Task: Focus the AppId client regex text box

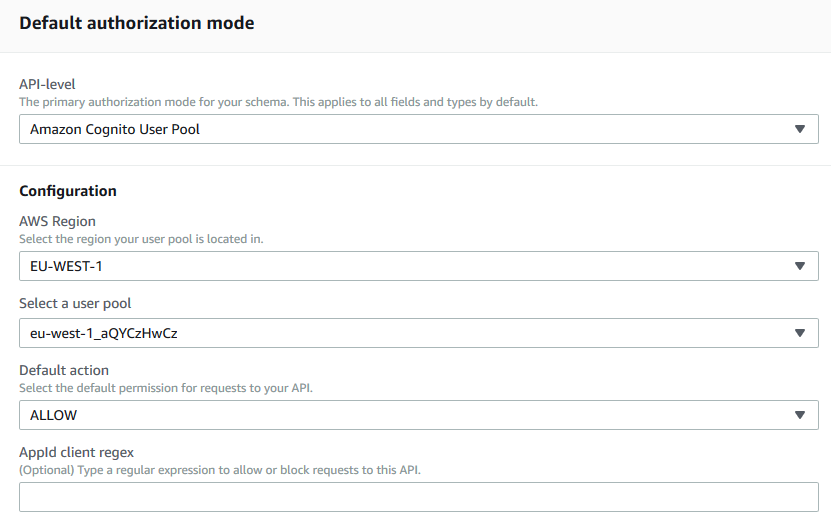Action: [x=418, y=497]
